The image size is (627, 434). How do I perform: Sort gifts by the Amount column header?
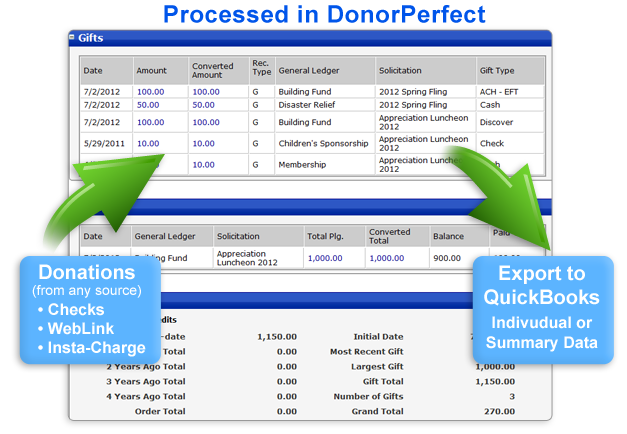click(161, 70)
